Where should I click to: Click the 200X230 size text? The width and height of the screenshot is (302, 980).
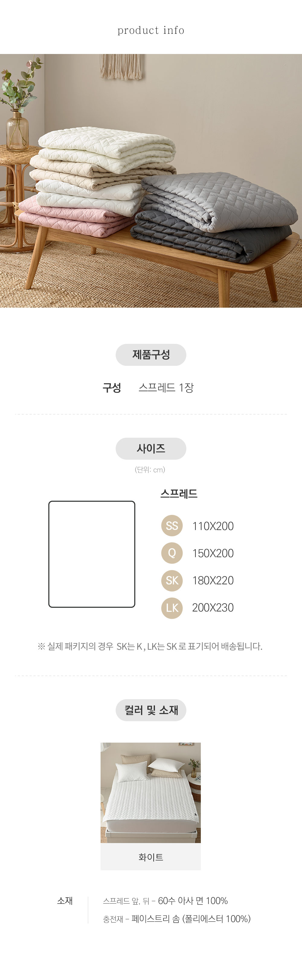click(213, 607)
